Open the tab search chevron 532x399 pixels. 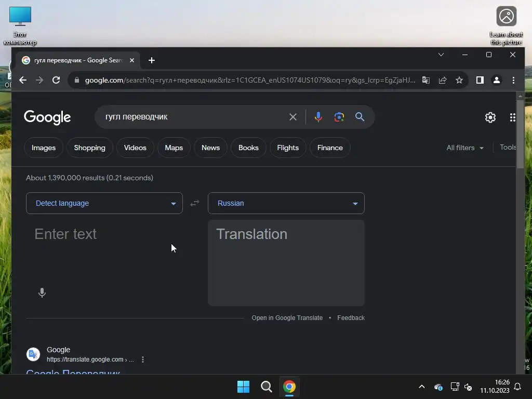[441, 55]
